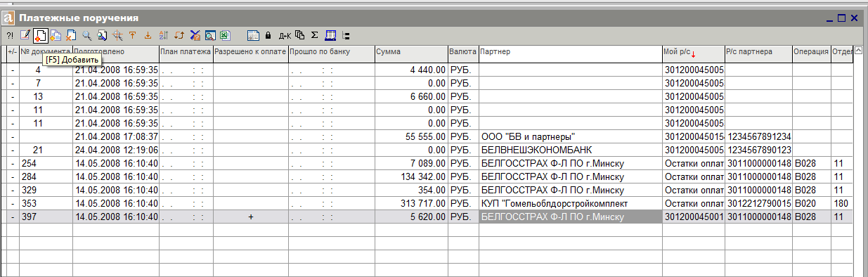Click the cell with sum 354.00
868x277 pixels.
pyautogui.click(x=410, y=190)
